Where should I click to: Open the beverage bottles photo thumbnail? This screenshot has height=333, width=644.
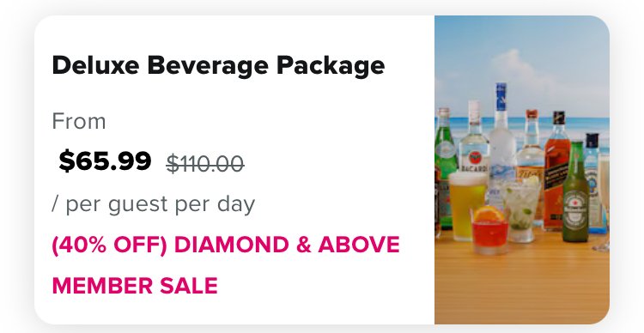[x=522, y=170]
